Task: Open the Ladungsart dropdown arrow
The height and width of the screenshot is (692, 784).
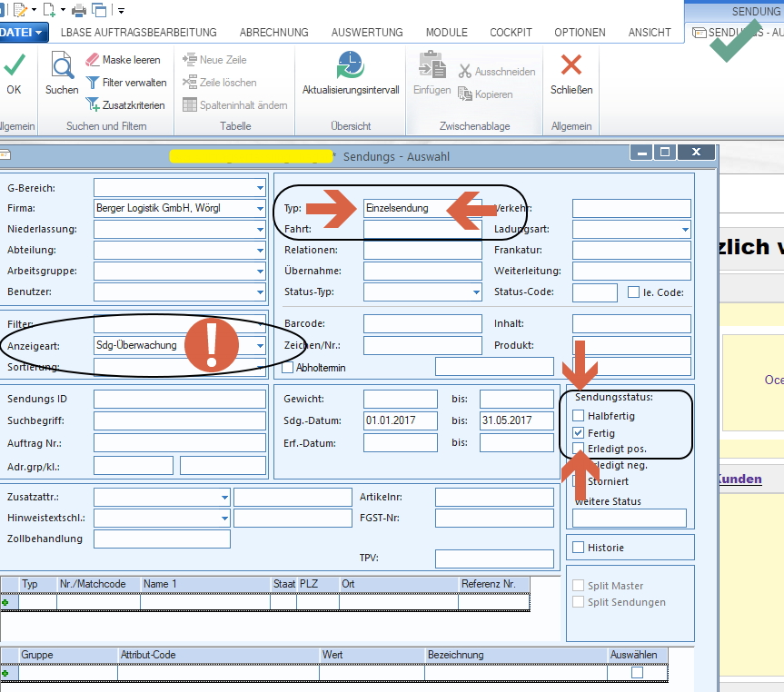Action: [685, 230]
